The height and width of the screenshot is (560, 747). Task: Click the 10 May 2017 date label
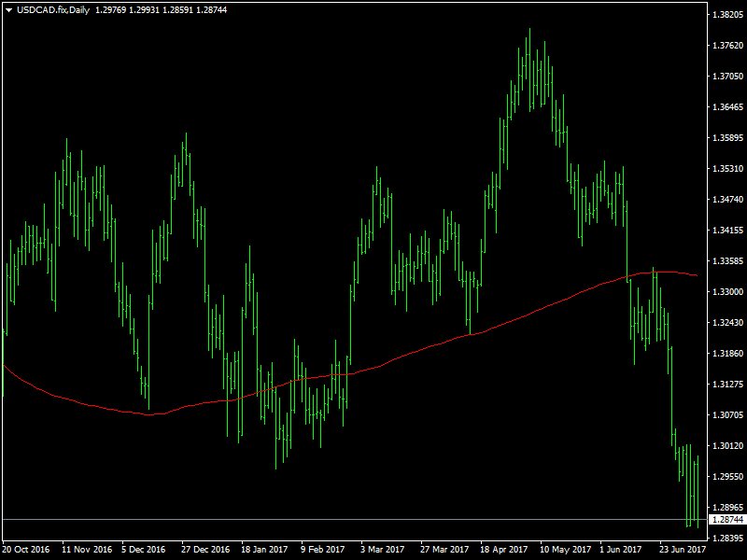[x=565, y=549]
